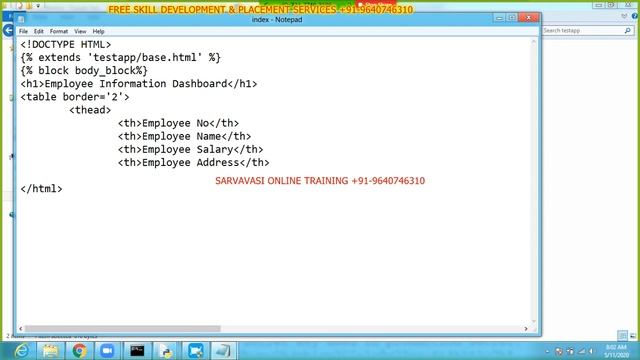
Task: Open Google Chrome from the taskbar
Action: pyautogui.click(x=79, y=351)
